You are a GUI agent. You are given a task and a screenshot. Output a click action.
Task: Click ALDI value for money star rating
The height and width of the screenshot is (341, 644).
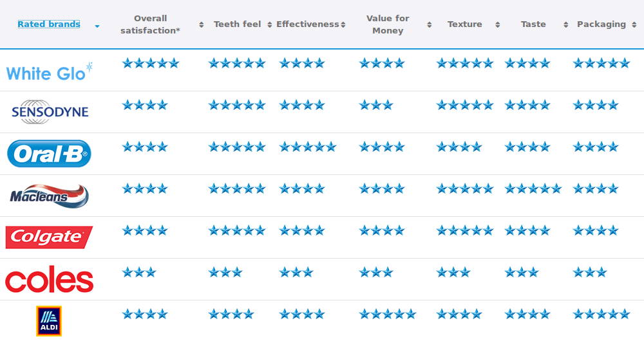(x=388, y=315)
